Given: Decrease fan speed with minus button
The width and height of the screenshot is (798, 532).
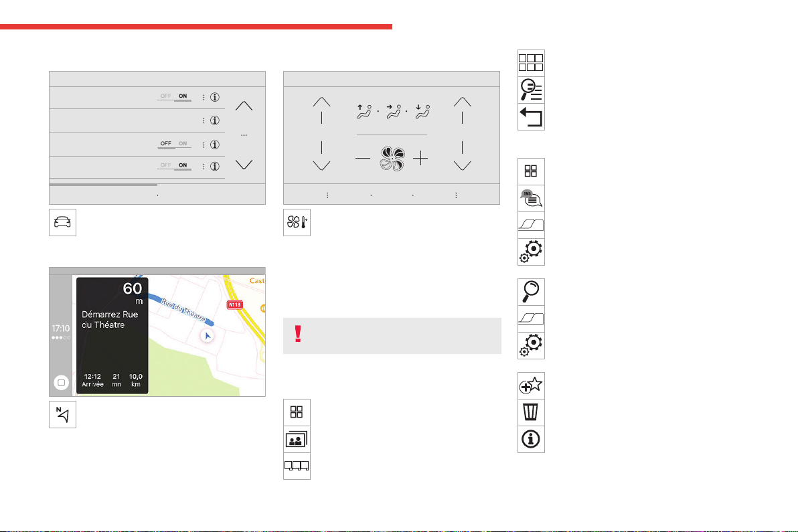Looking at the screenshot, I should [x=363, y=158].
